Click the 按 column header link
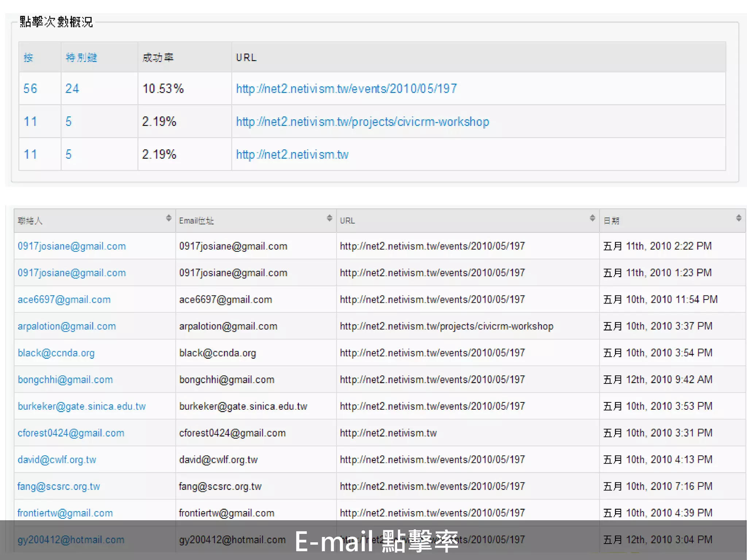 28,58
